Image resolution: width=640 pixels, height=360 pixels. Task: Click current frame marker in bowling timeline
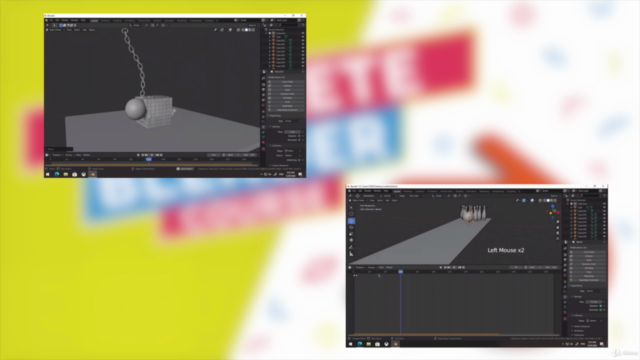tap(401, 271)
